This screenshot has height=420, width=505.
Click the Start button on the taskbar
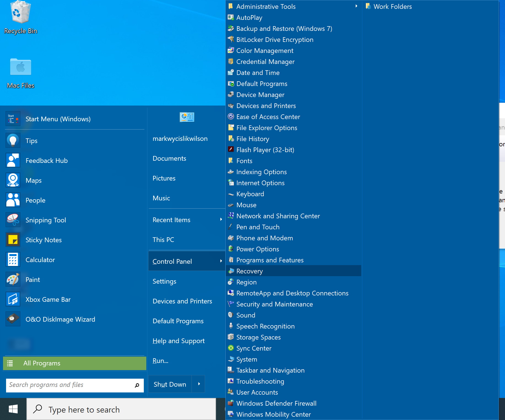(x=12, y=409)
